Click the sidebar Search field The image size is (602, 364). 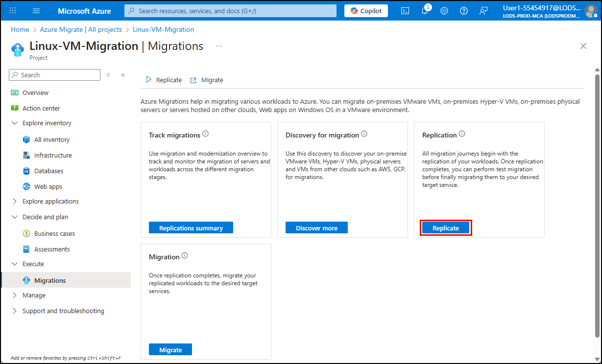pyautogui.click(x=54, y=75)
